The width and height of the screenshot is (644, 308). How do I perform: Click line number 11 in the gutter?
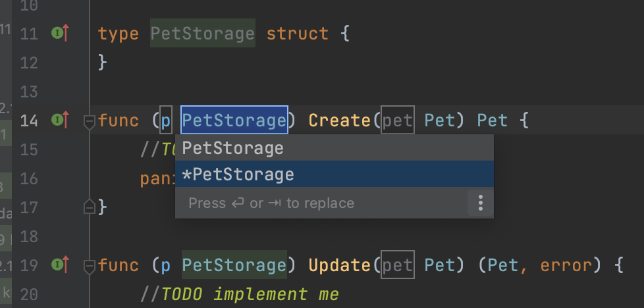(29, 34)
